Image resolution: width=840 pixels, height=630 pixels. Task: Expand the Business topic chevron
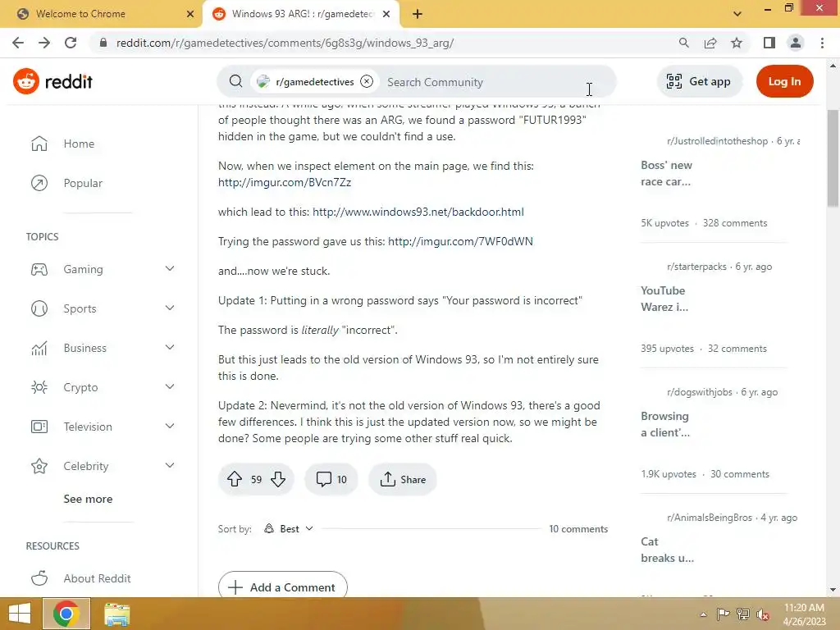[170, 347]
